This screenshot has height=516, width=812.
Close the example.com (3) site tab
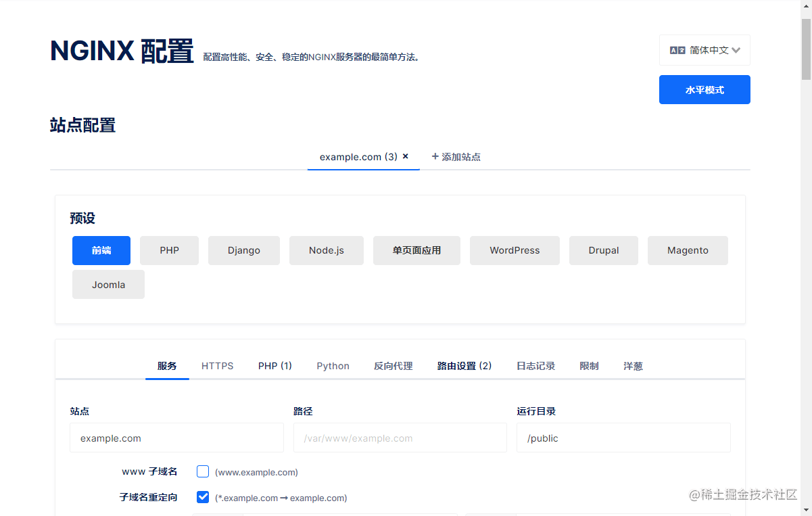tap(406, 156)
